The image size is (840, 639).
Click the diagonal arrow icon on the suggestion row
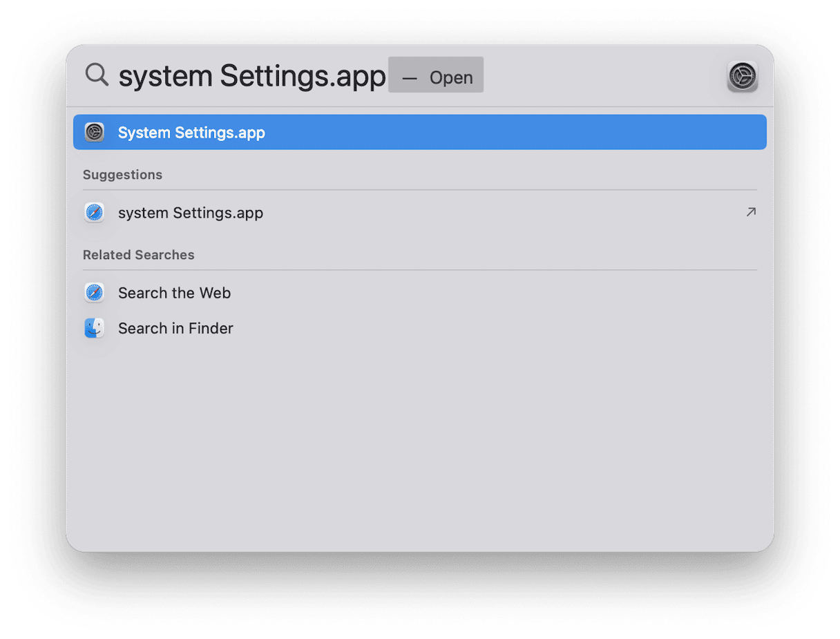point(751,212)
